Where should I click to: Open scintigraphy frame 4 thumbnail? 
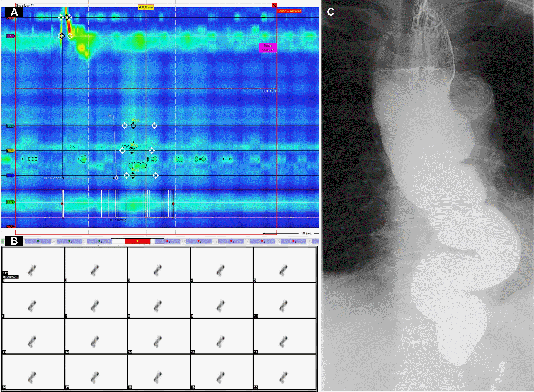222,265
